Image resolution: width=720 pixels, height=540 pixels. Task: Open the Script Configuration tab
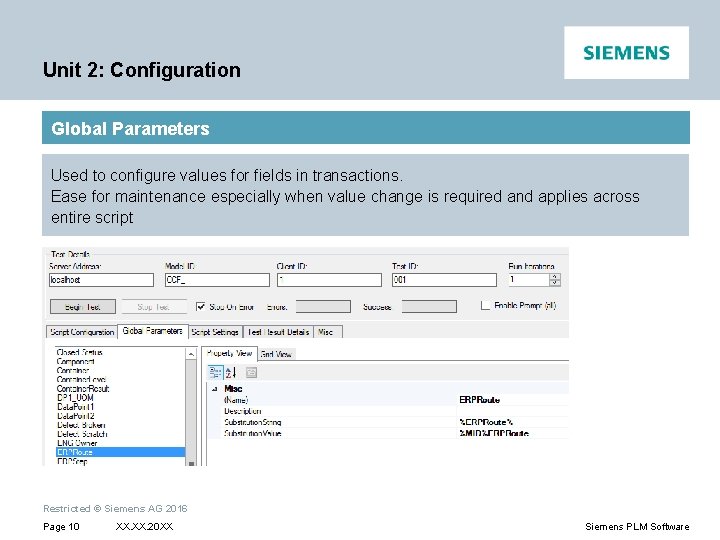(x=82, y=332)
